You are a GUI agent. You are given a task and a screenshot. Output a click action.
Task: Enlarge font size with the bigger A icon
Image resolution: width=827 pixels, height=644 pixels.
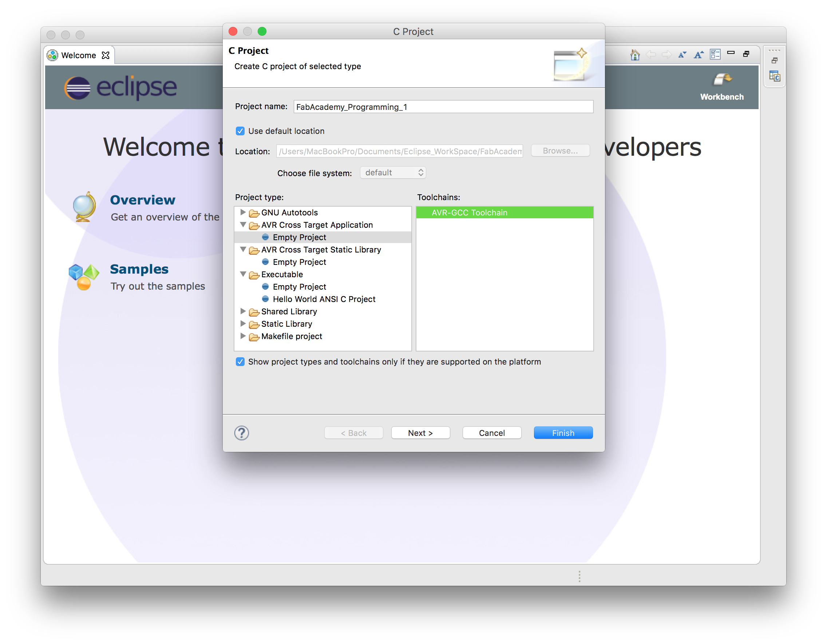click(699, 55)
